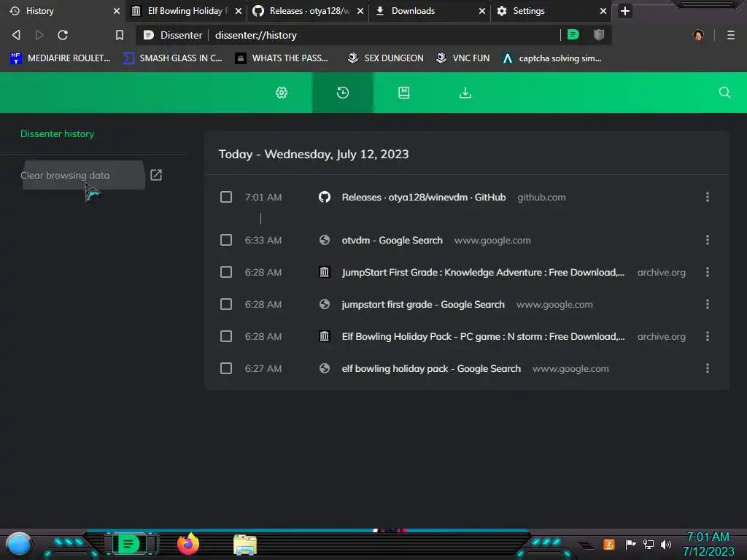Click the Today - Wednesday, July 12, 2023 header
747x560 pixels.
tap(314, 155)
